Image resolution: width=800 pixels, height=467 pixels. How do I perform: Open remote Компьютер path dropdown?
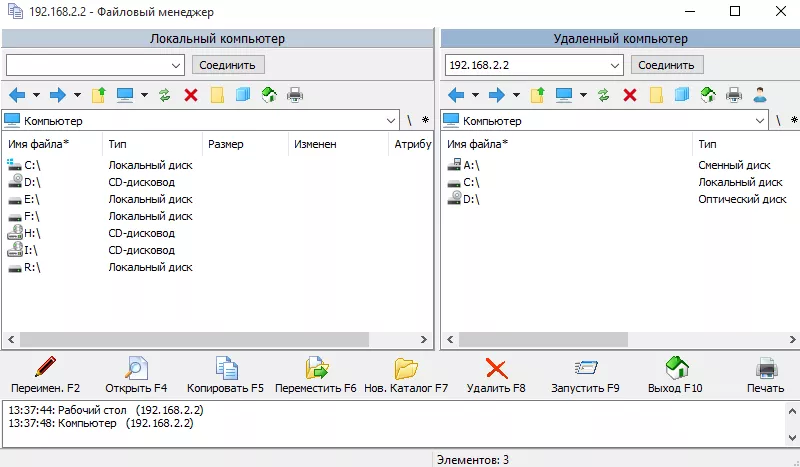coord(760,121)
